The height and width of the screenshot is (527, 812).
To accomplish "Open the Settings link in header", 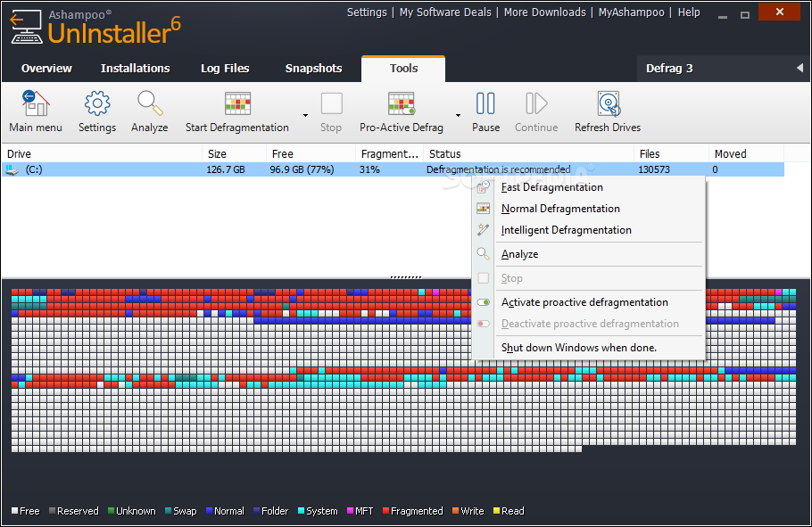I will (367, 12).
